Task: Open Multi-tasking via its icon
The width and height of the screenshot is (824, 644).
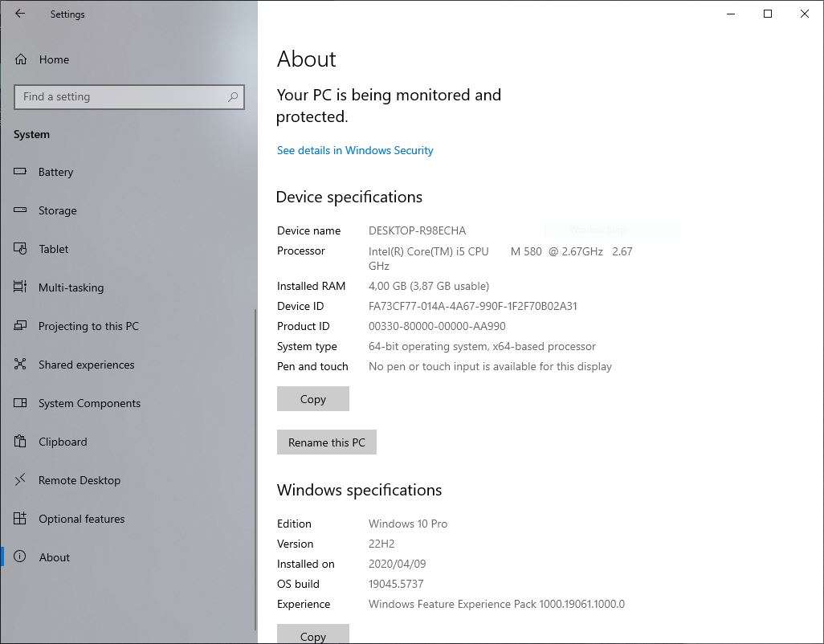Action: pyautogui.click(x=21, y=287)
